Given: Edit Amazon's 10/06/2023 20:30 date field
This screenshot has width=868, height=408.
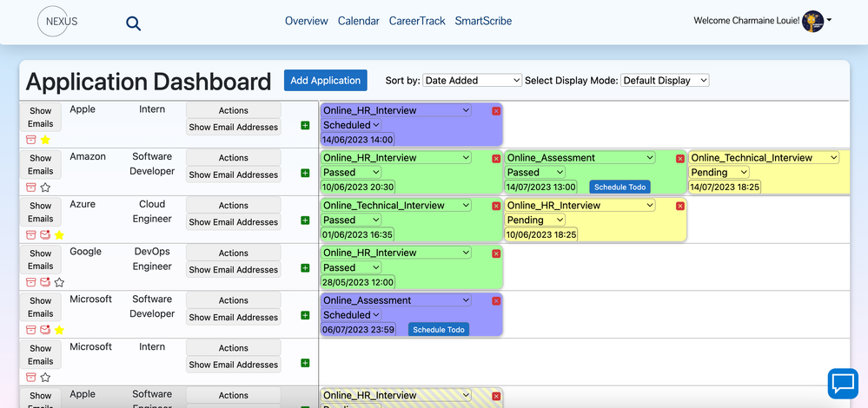Looking at the screenshot, I should coord(358,187).
